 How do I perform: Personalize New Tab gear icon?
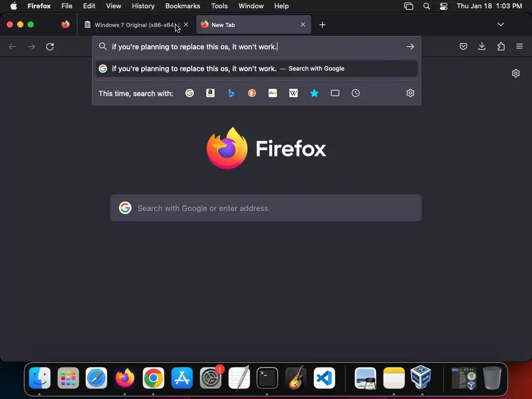pos(516,73)
